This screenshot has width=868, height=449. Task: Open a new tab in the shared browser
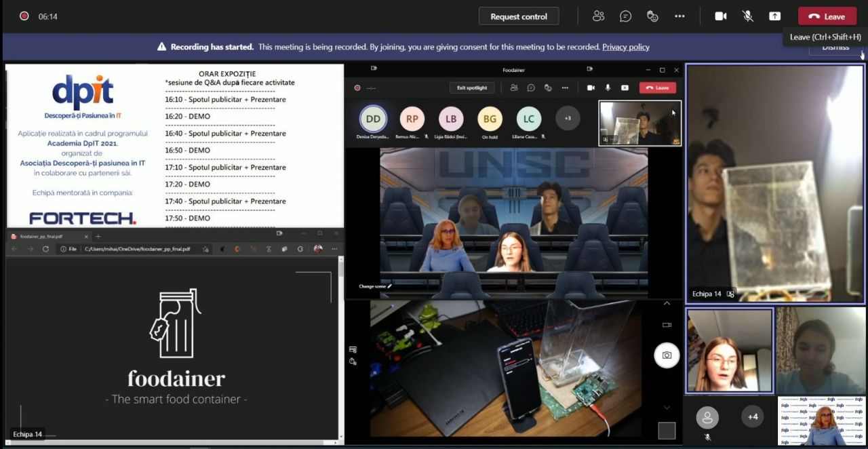click(x=98, y=236)
